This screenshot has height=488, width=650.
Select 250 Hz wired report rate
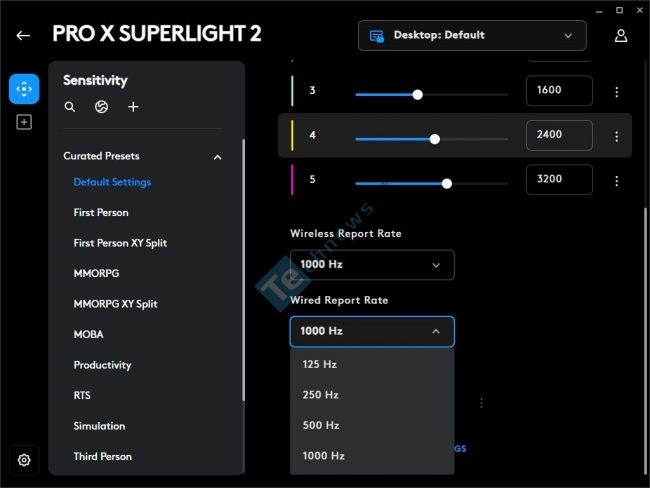pos(372,395)
